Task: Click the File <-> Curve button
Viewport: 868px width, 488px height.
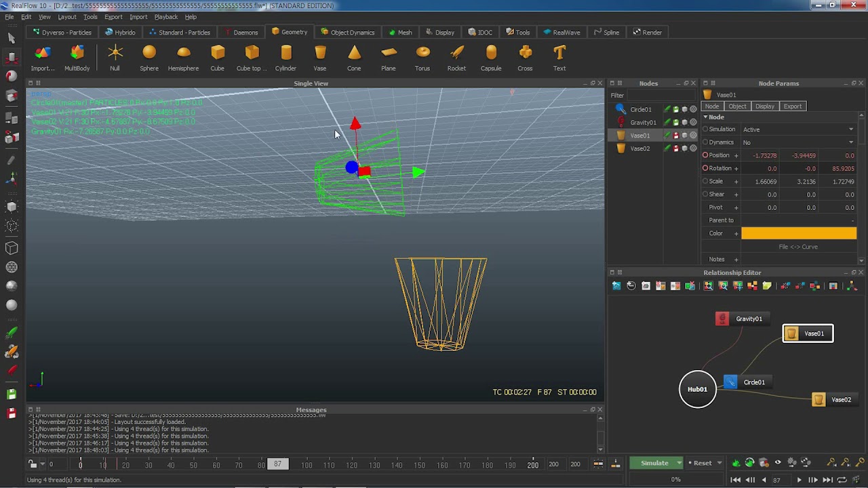Action: point(798,247)
